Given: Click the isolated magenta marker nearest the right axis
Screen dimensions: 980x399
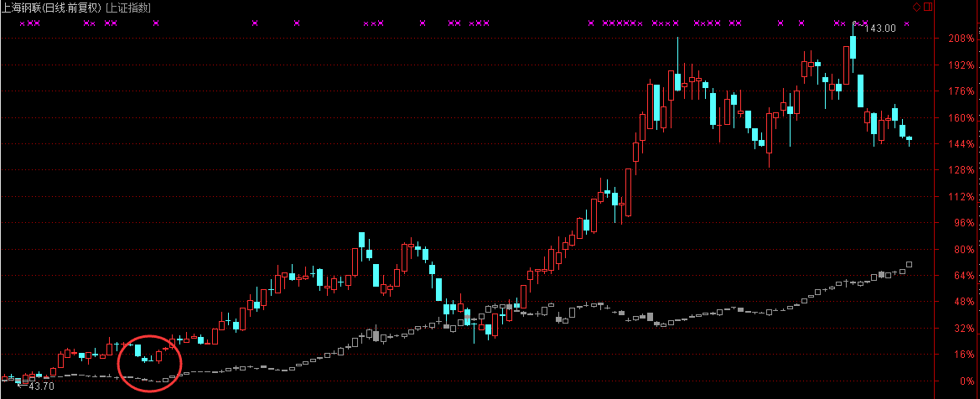Looking at the screenshot, I should coord(906,23).
